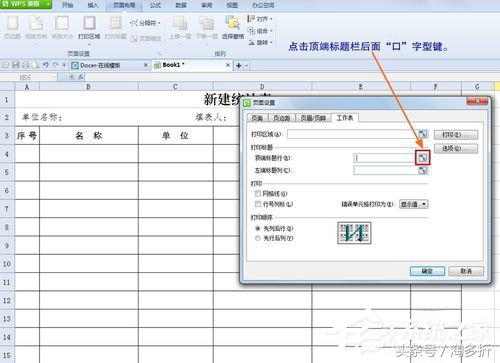
Task: Switch to the 开始 ribbon tab
Action: (67, 5)
